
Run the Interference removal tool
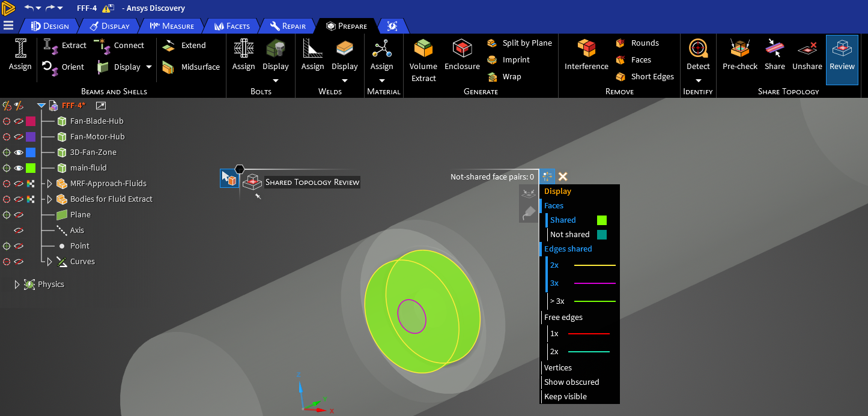586,55
